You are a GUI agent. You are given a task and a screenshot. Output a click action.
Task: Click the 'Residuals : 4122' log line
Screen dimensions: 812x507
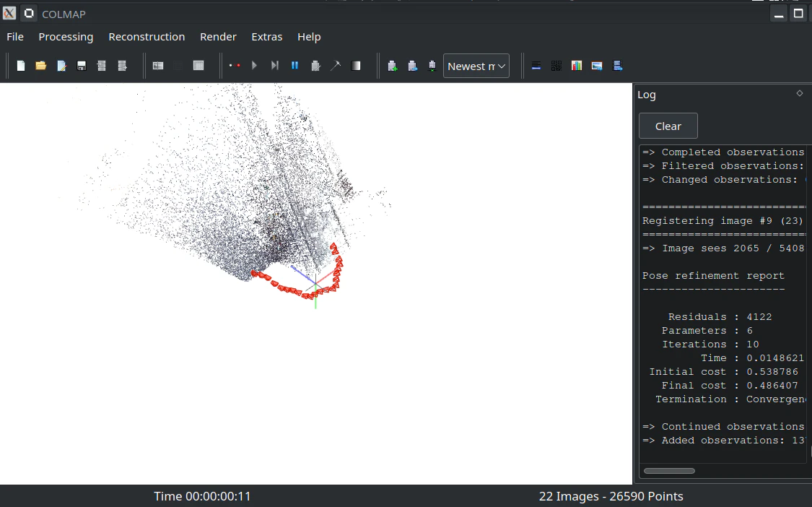(x=720, y=317)
